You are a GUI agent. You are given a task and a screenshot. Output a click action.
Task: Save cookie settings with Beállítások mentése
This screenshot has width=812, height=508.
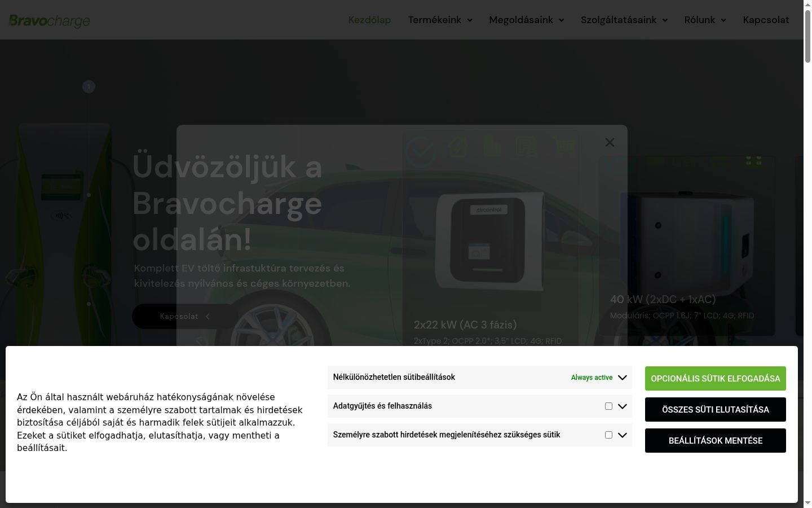pos(716,440)
